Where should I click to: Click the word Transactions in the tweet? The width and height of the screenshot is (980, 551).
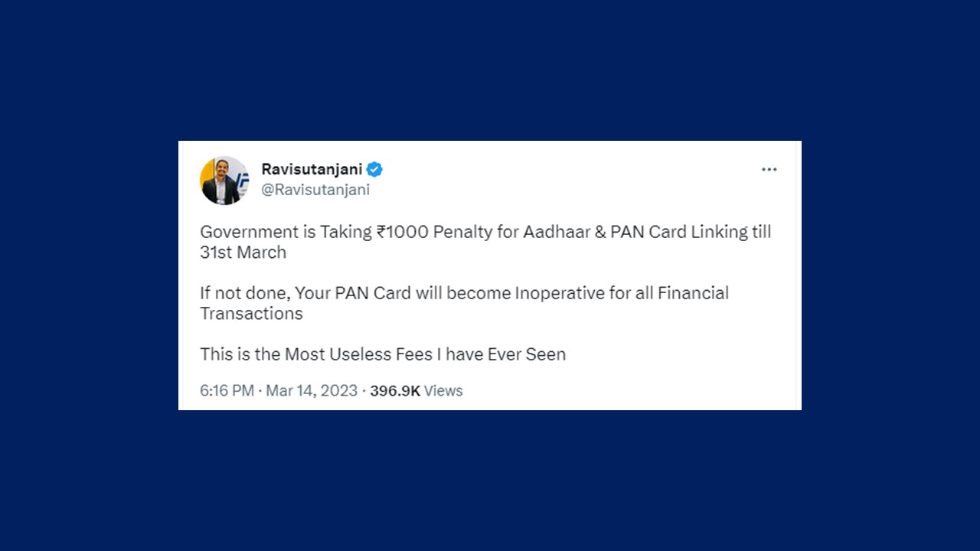tap(251, 313)
